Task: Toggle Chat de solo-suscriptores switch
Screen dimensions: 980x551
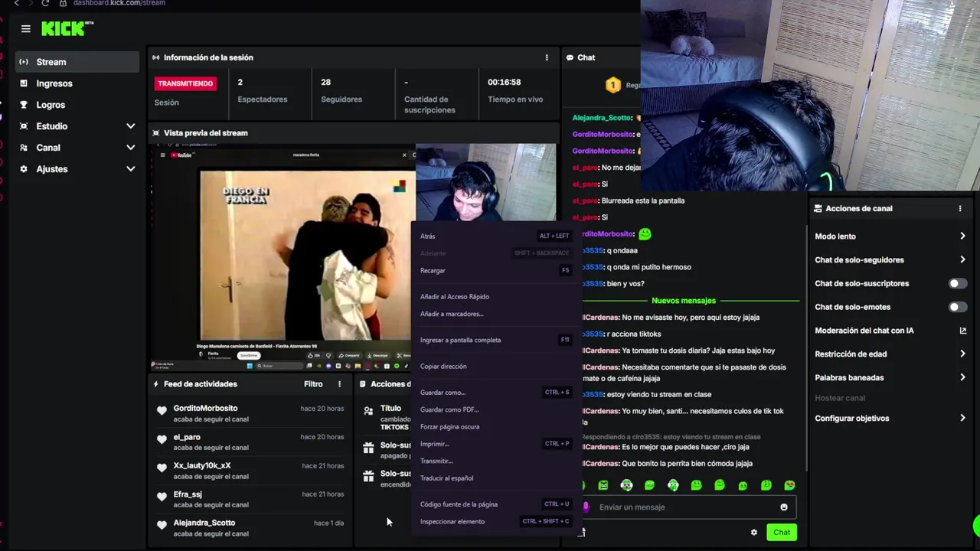Action: point(957,283)
